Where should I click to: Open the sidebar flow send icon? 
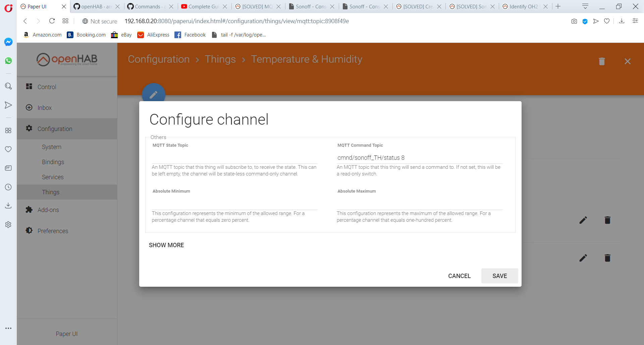coord(8,105)
